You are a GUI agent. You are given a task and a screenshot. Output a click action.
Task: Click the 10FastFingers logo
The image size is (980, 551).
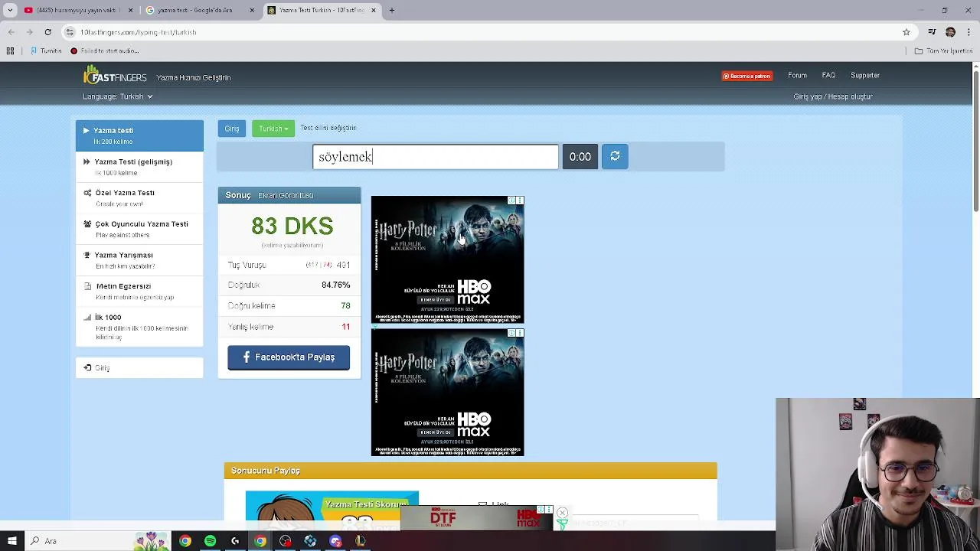pos(115,76)
